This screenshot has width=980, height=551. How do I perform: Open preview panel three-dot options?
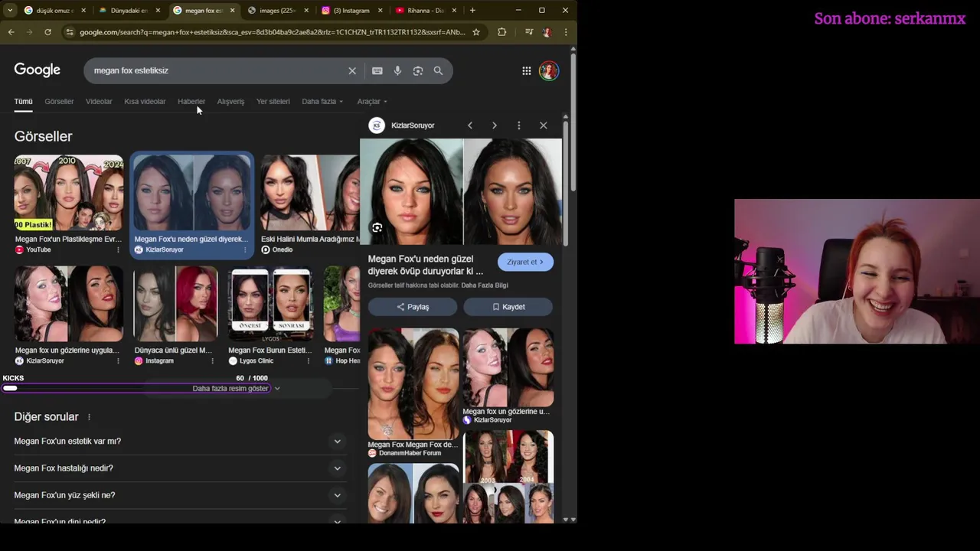click(x=519, y=126)
